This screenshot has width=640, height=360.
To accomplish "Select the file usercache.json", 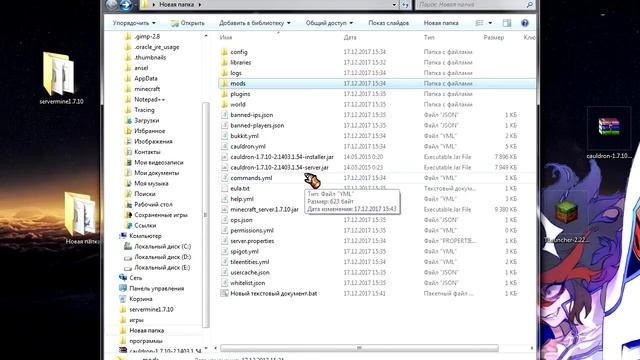I will [250, 273].
